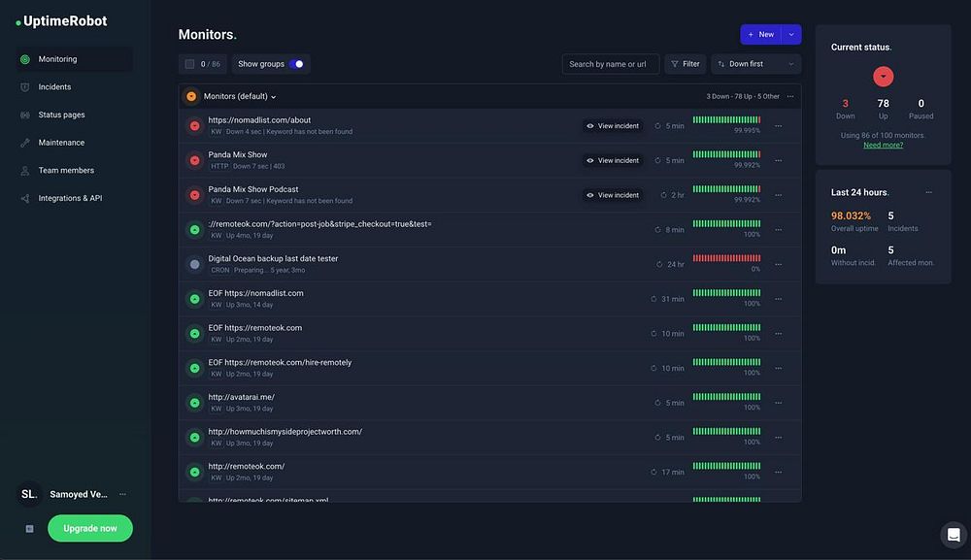Click the red status icon for Panda Mix Show
Image resolution: width=971 pixels, height=560 pixels.
pyautogui.click(x=194, y=161)
